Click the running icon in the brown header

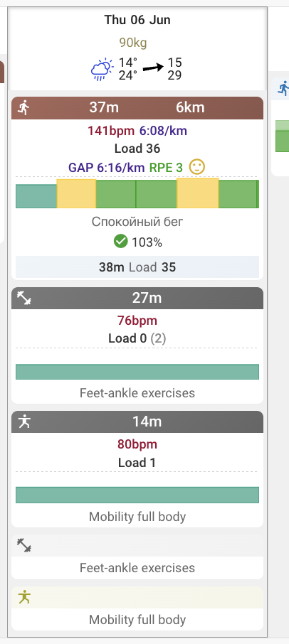point(23,108)
